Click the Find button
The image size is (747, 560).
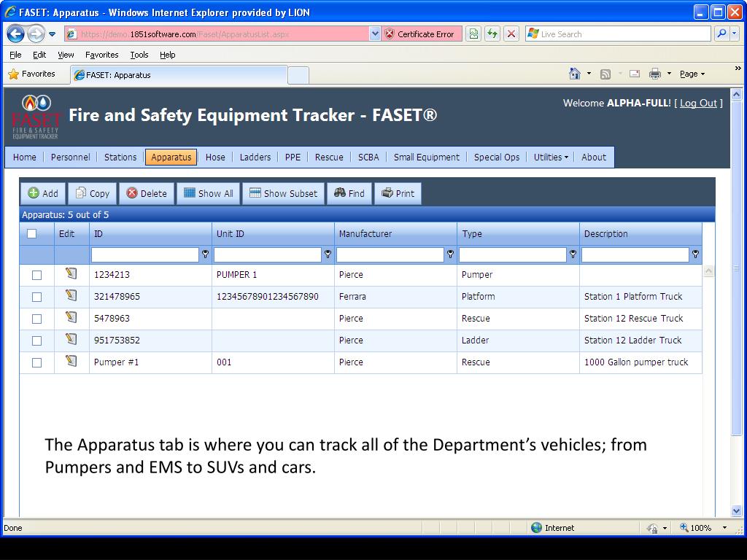[349, 193]
